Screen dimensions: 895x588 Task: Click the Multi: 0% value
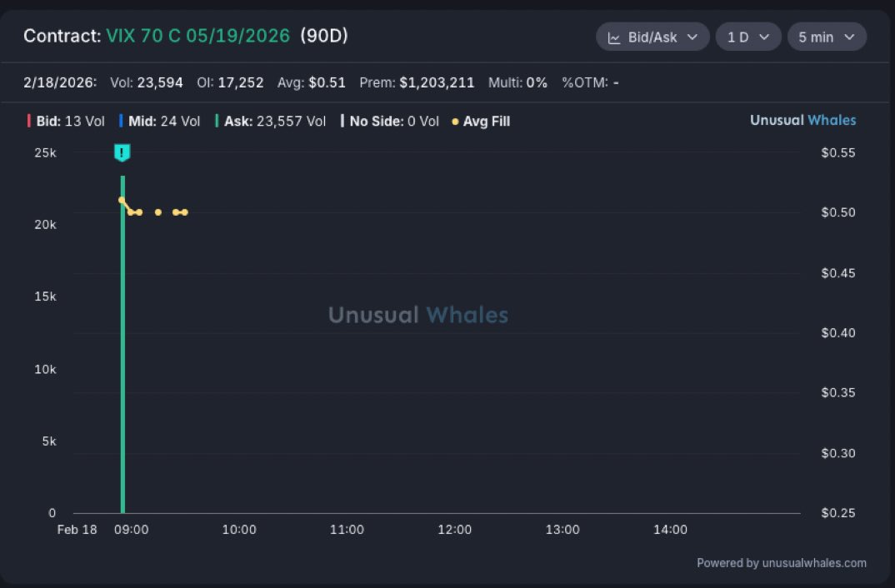(x=517, y=82)
